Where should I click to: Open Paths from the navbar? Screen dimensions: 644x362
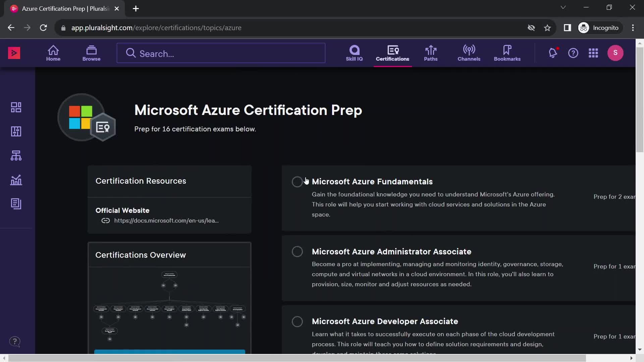(431, 53)
